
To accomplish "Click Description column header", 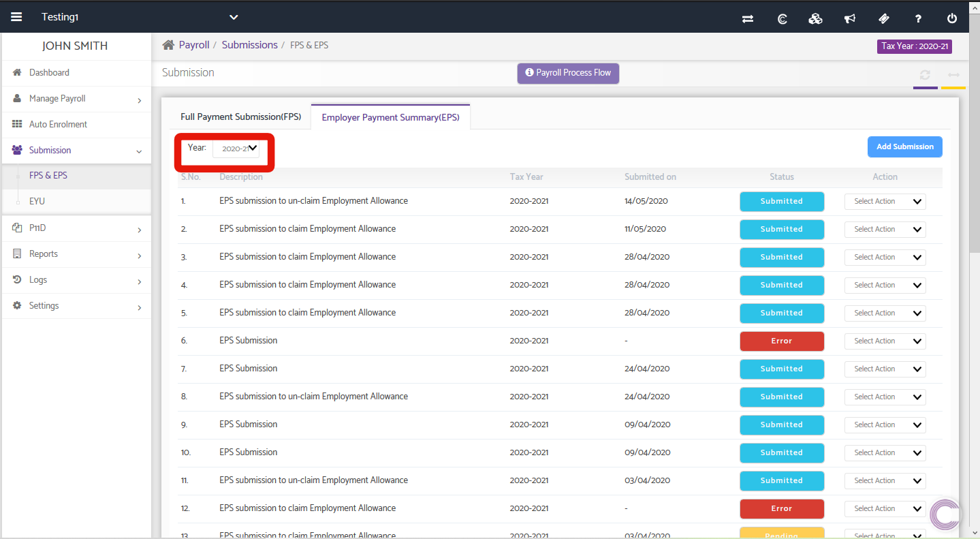I will pos(241,177).
